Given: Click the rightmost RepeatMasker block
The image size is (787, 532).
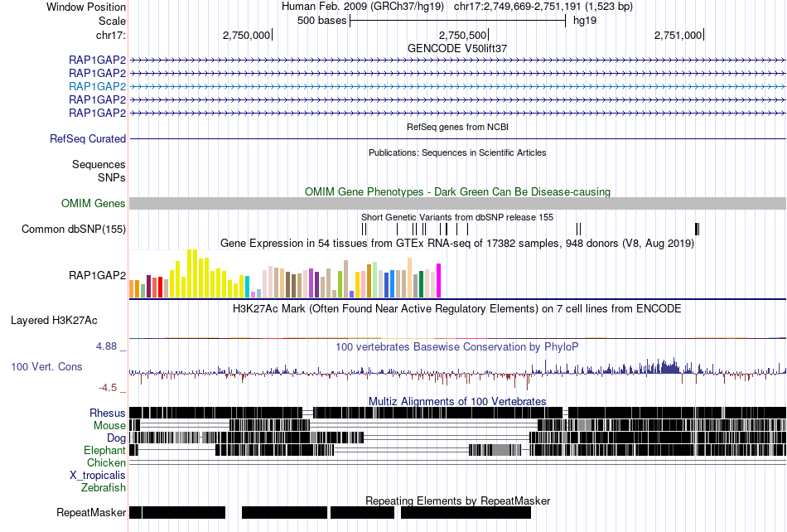Looking at the screenshot, I should click(x=466, y=512).
